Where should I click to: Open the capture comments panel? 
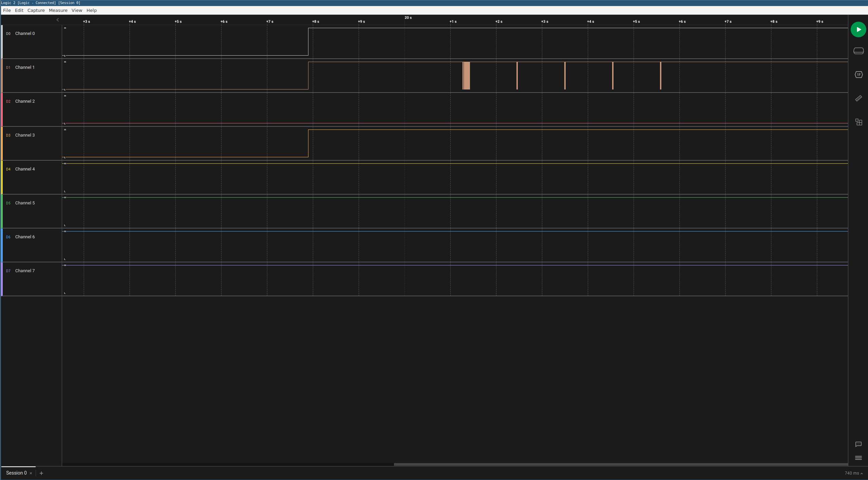click(858, 444)
